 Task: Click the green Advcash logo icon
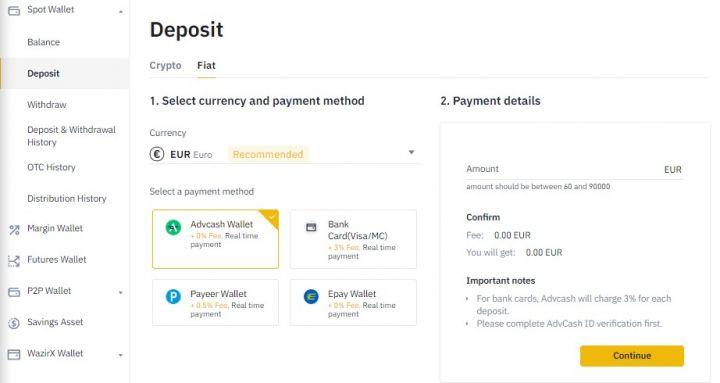[173, 227]
